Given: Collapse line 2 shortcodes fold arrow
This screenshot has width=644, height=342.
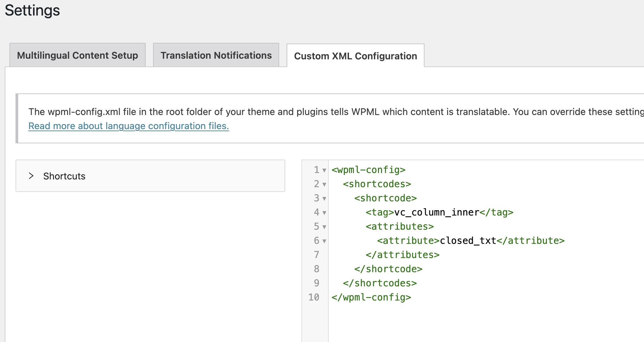Looking at the screenshot, I should coord(324,184).
